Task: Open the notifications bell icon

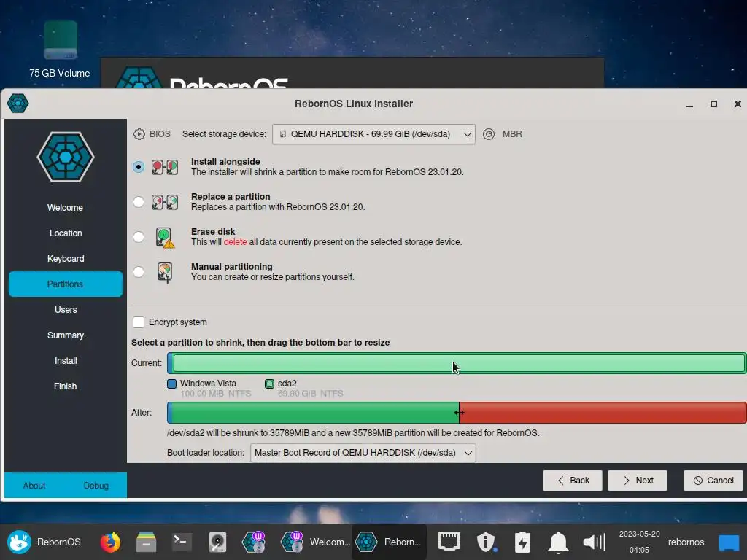Action: (x=558, y=542)
